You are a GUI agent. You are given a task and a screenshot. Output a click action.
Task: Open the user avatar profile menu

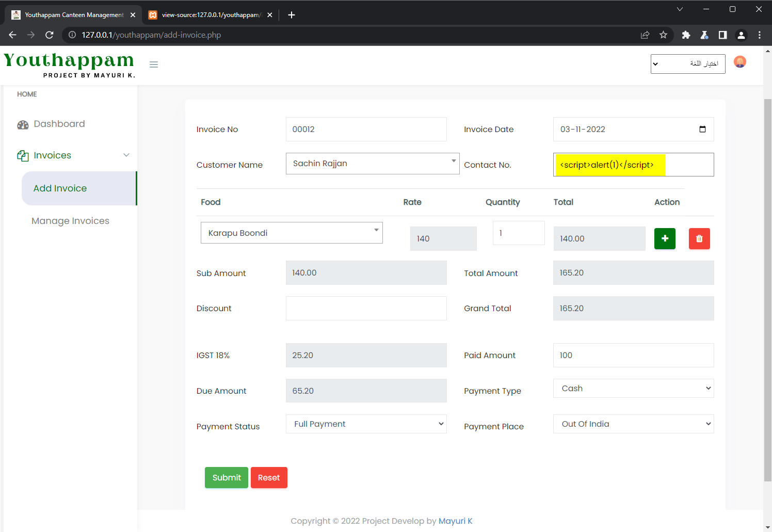coord(740,62)
